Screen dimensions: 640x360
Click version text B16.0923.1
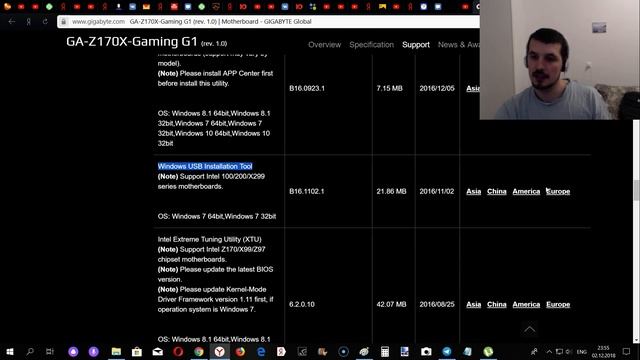click(307, 88)
